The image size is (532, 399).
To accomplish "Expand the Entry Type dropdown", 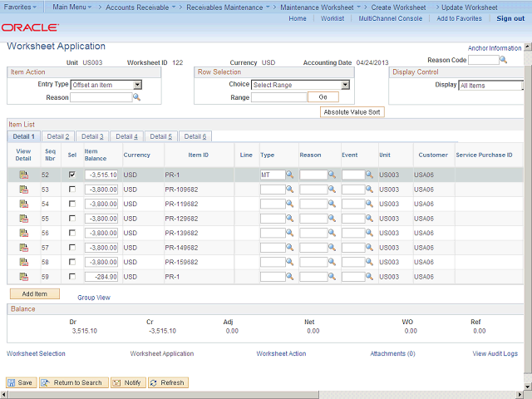I will [137, 85].
